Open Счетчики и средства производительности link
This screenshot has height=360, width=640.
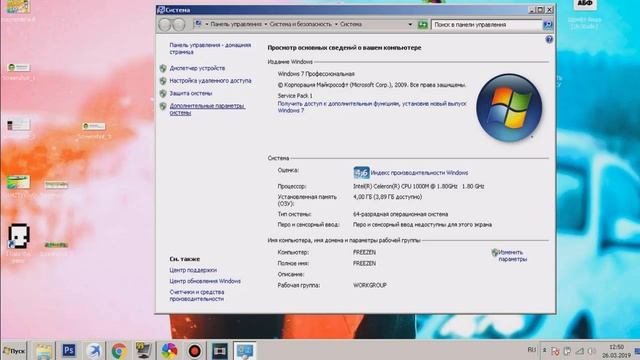point(197,296)
